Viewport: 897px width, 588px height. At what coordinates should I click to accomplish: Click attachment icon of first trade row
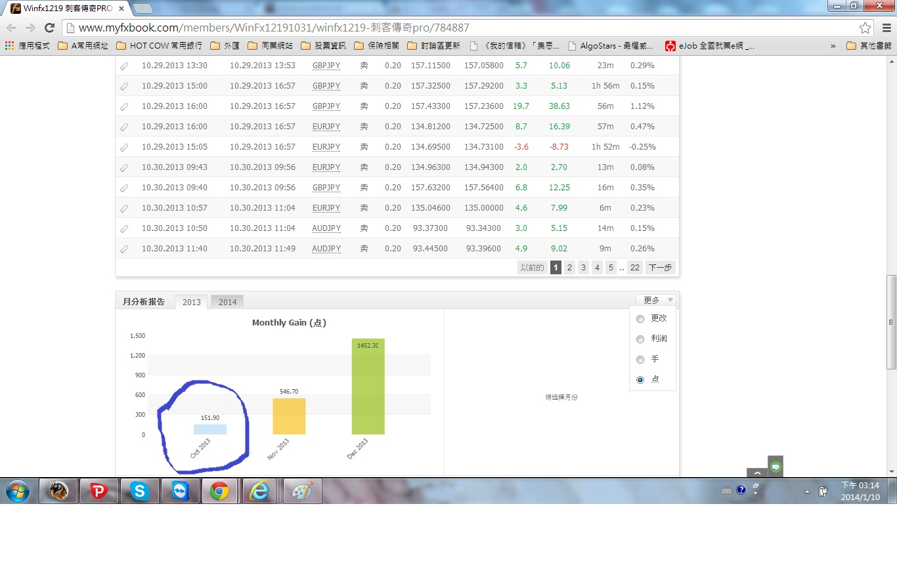coord(124,66)
